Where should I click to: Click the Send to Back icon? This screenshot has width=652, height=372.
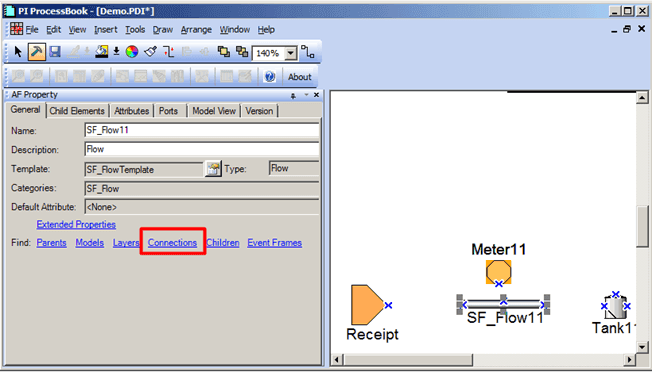(242, 52)
